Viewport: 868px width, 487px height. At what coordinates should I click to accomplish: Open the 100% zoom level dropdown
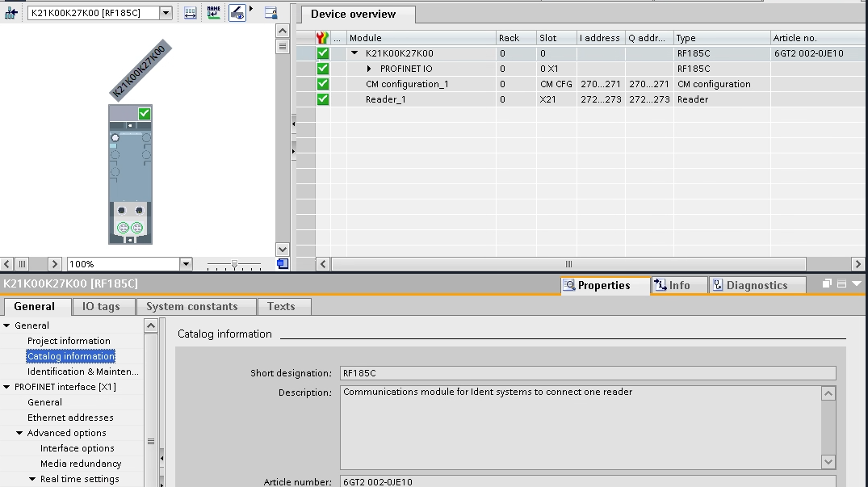[x=186, y=264]
